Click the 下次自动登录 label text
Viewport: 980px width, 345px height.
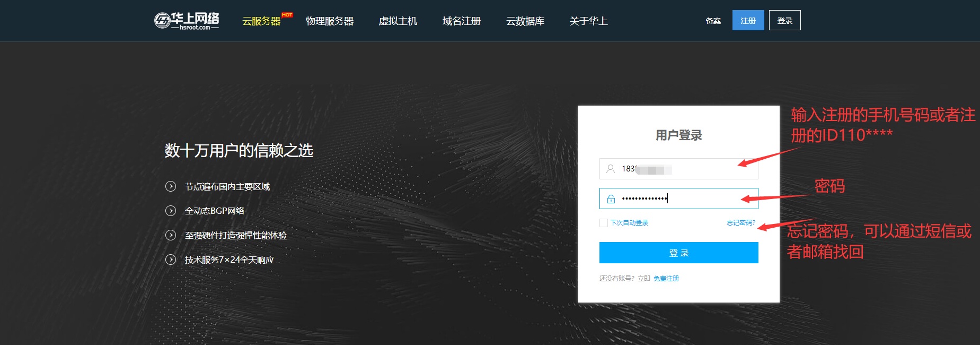[630, 223]
